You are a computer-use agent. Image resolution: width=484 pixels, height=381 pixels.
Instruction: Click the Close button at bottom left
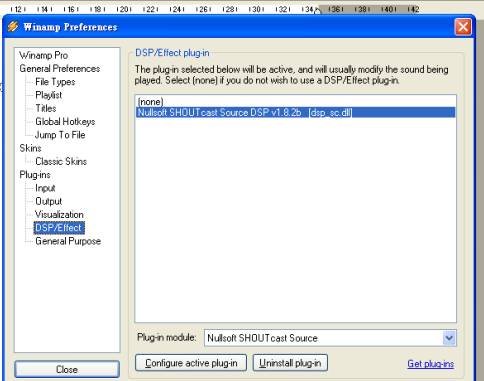click(67, 369)
